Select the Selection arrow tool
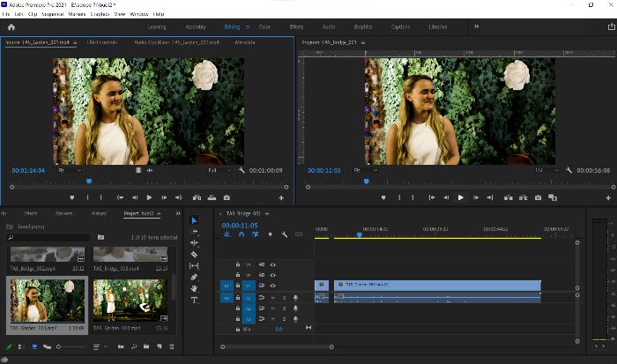The height and width of the screenshot is (364, 617). click(194, 220)
